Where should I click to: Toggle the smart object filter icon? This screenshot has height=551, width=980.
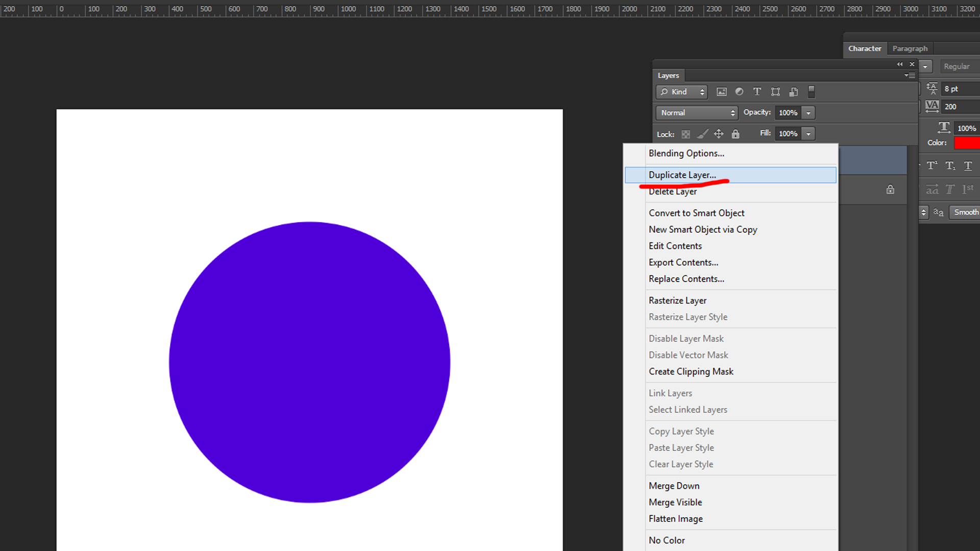point(794,92)
